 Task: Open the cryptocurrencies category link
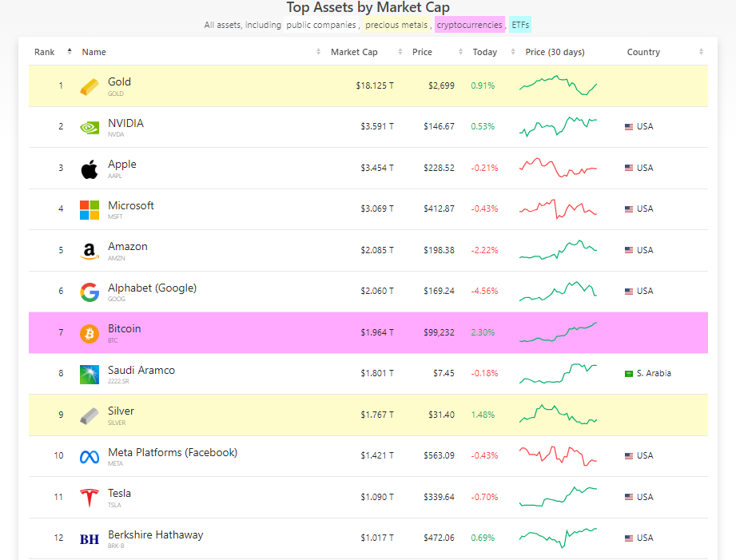tap(469, 25)
